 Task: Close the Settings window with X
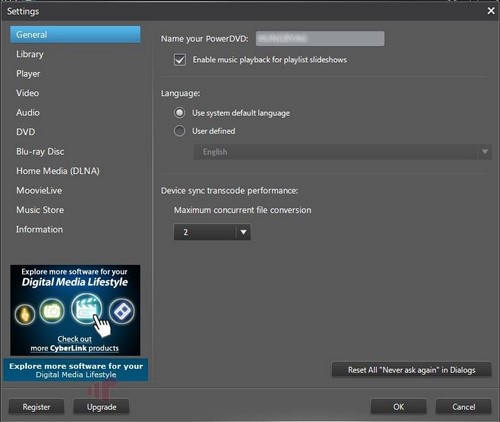[491, 11]
